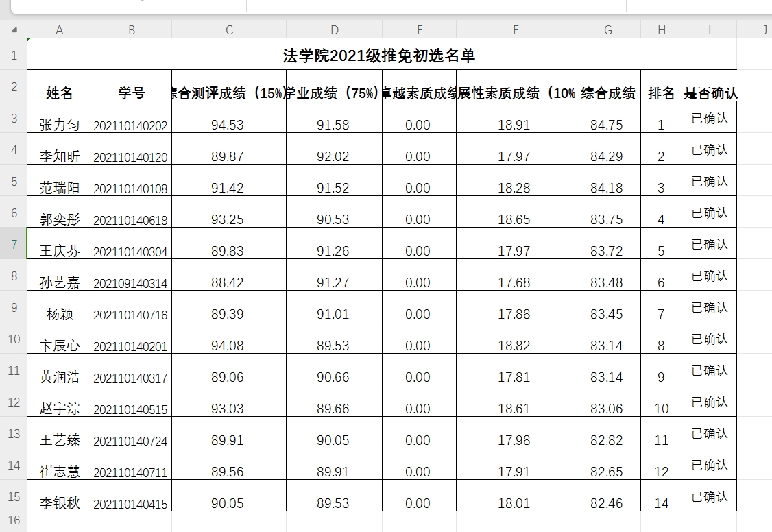Select the rank cell showing 14
This screenshot has width=772, height=532.
coord(661,503)
